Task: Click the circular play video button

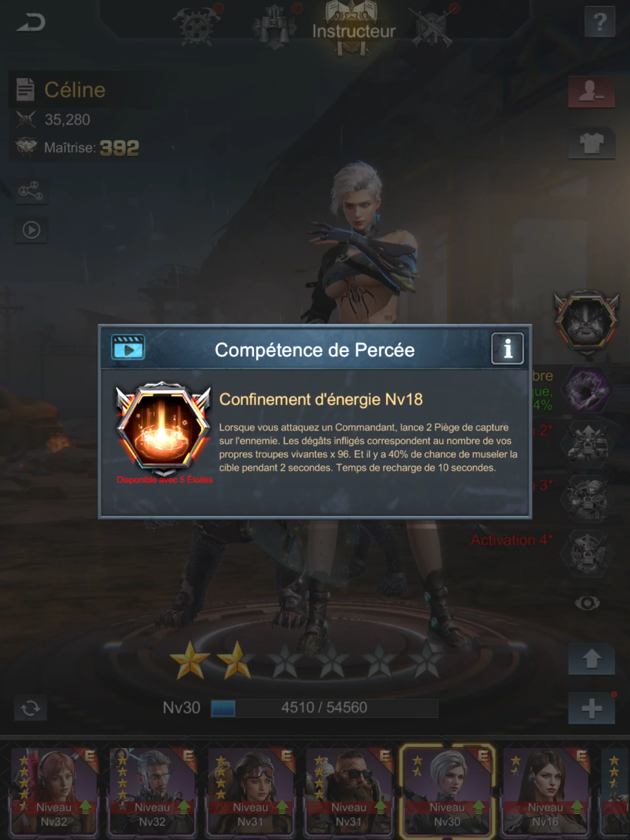Action: tap(31, 230)
